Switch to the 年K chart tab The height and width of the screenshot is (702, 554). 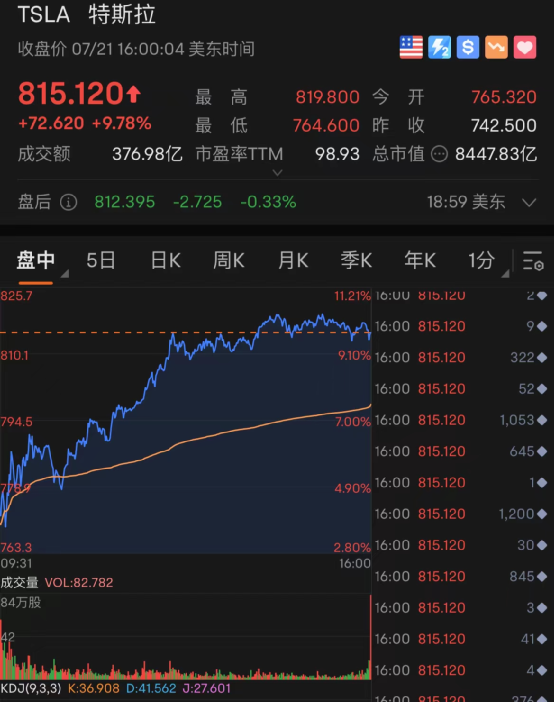420,260
